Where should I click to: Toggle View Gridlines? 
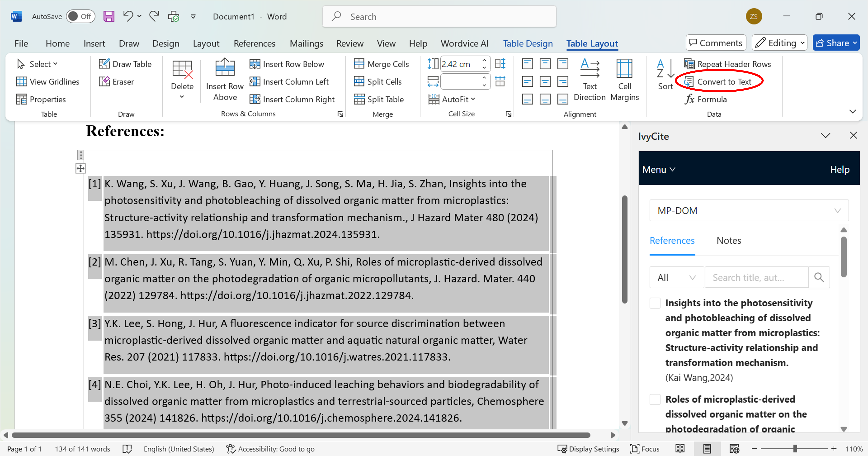pos(48,82)
